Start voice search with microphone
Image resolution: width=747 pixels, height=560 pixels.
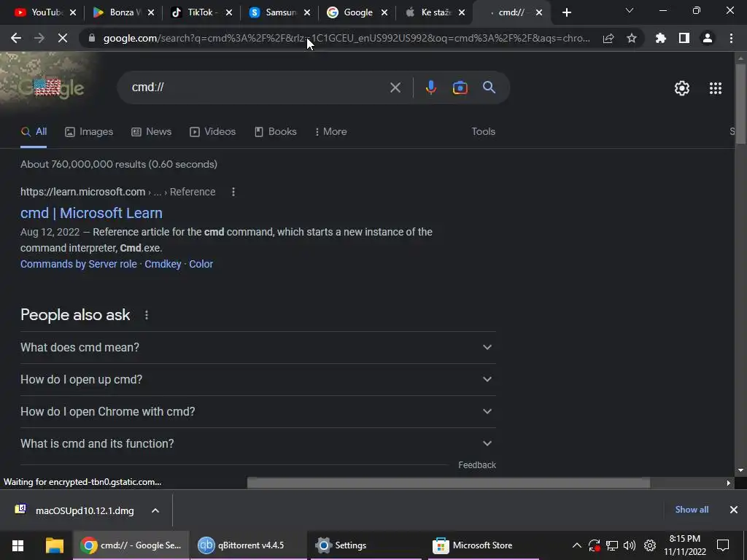click(x=431, y=87)
